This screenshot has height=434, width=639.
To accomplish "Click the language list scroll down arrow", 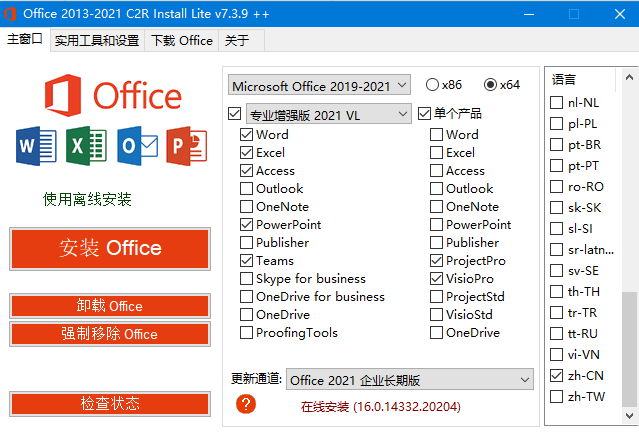I will point(629,416).
